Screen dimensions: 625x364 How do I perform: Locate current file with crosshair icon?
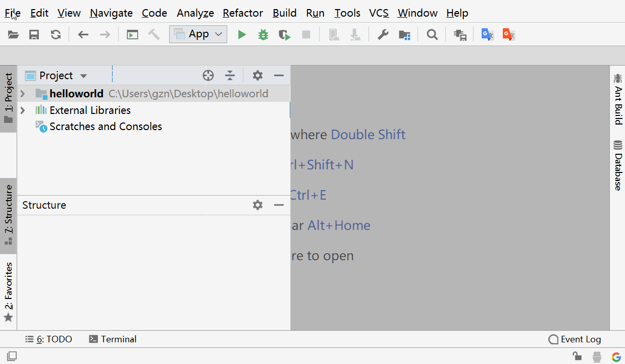(x=208, y=76)
